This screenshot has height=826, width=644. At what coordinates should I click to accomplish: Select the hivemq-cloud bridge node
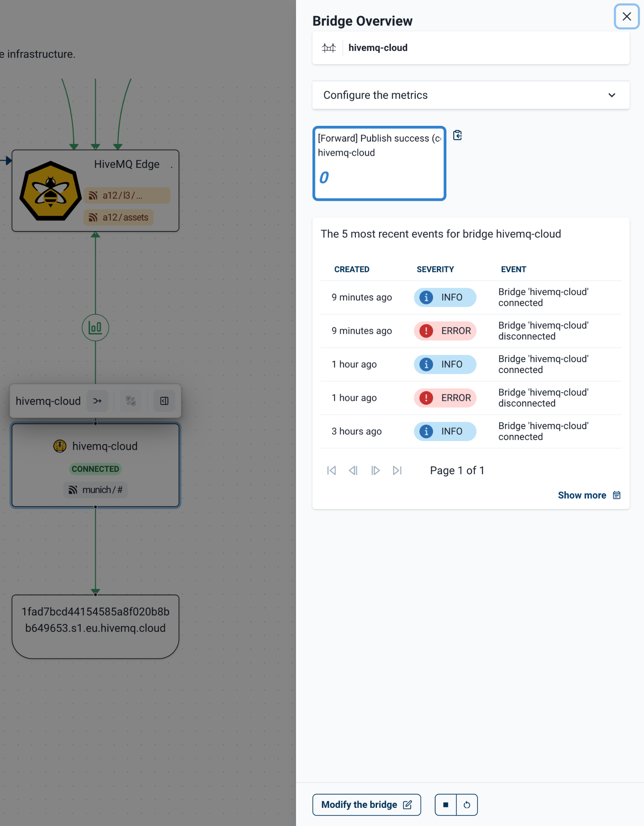[x=96, y=465]
